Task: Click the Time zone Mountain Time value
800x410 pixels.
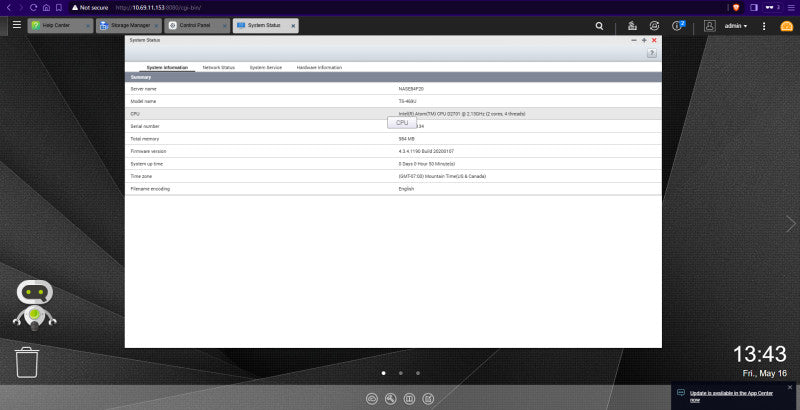Action: tap(442, 176)
